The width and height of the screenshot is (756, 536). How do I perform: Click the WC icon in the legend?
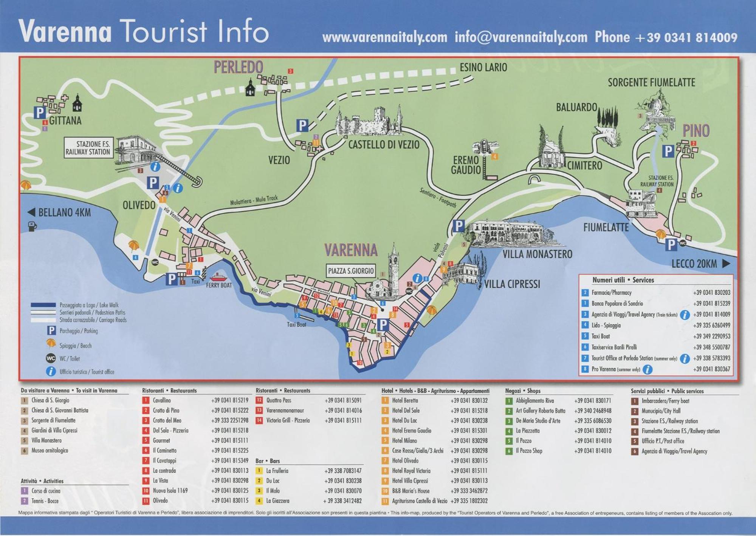click(51, 358)
